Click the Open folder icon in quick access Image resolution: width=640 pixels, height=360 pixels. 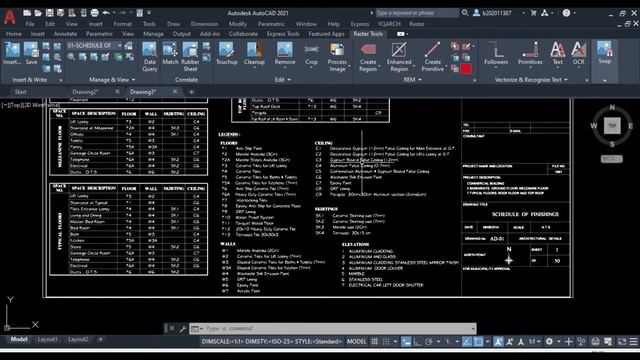(x=38, y=13)
